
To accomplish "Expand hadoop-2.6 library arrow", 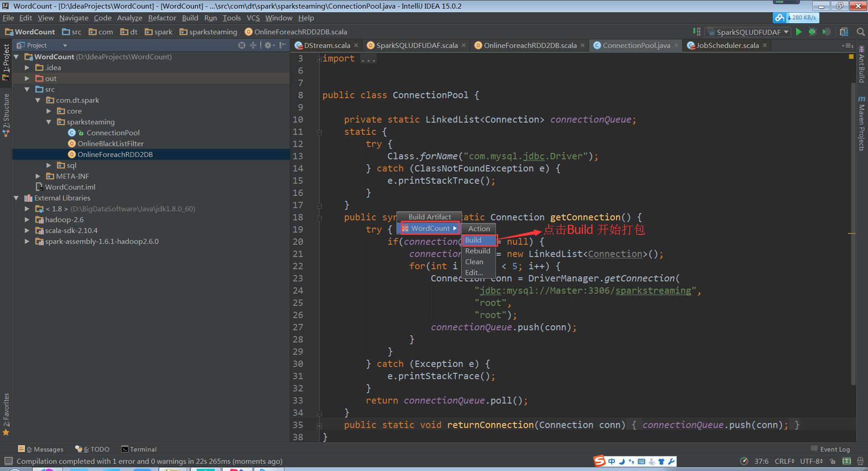I will 27,219.
